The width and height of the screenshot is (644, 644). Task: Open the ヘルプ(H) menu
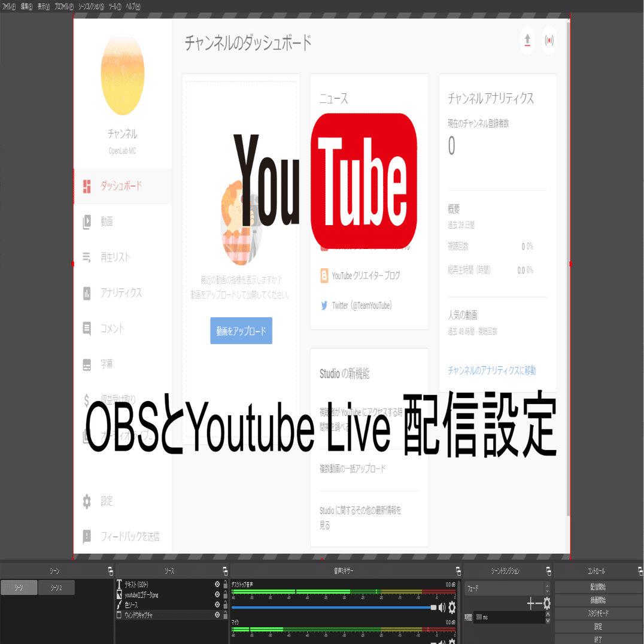(x=133, y=7)
